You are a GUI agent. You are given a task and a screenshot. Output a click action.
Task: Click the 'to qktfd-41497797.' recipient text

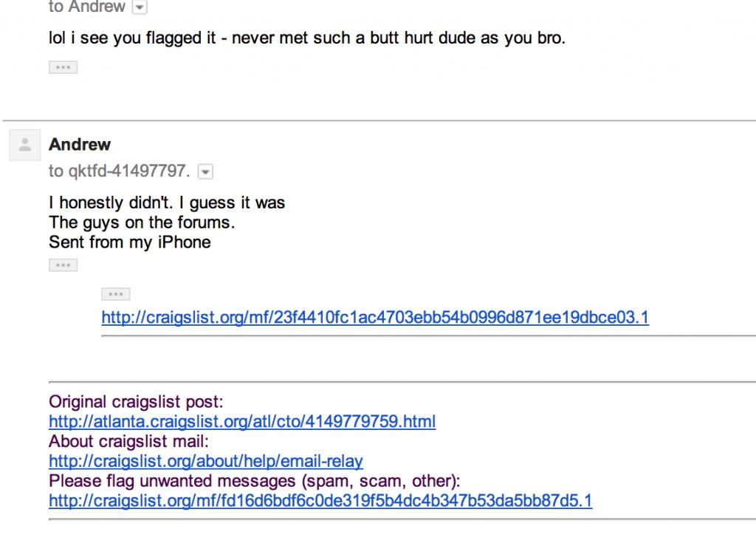120,172
